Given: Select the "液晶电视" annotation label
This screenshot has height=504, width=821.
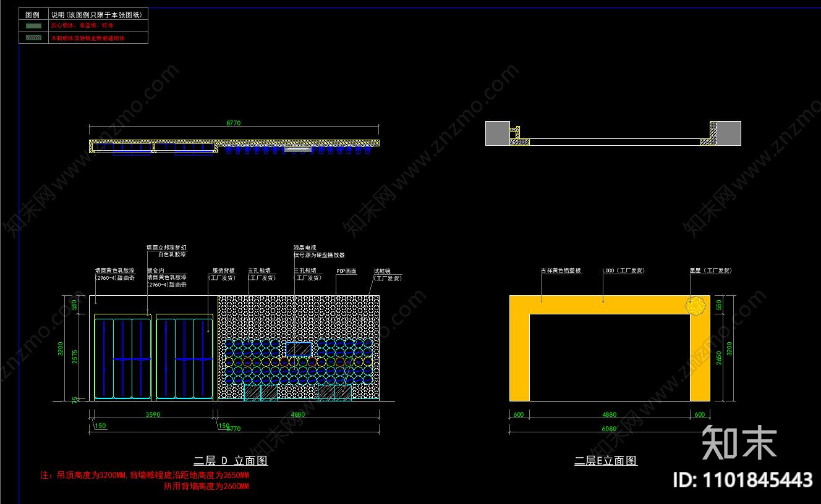Looking at the screenshot, I should coord(305,247).
